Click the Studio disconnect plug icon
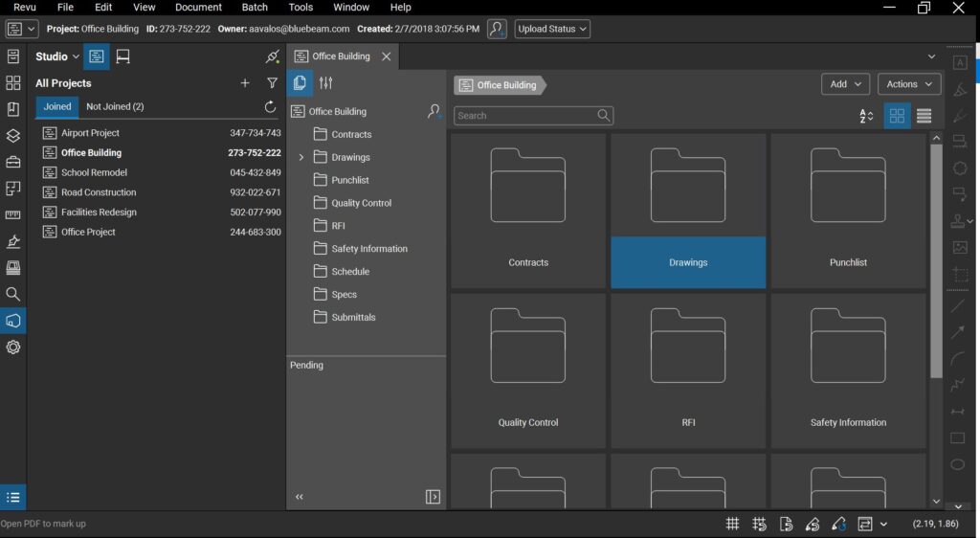The width and height of the screenshot is (980, 538). point(273,56)
